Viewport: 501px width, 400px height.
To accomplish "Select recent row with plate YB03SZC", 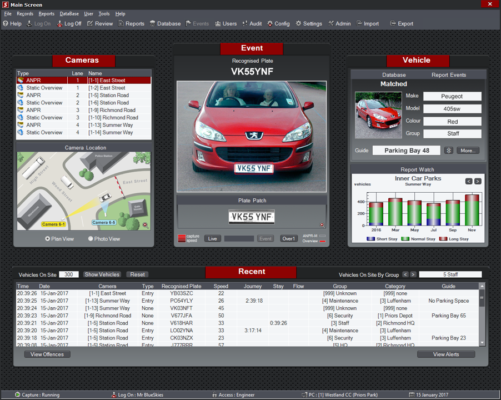I will point(248,293).
